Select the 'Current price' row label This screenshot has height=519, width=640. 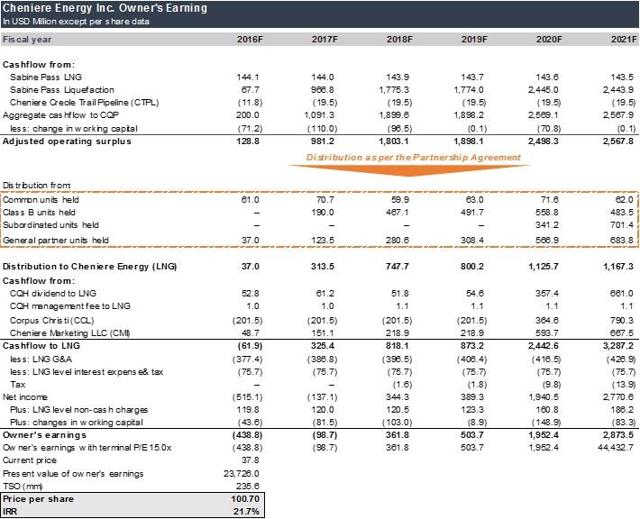click(x=29, y=461)
